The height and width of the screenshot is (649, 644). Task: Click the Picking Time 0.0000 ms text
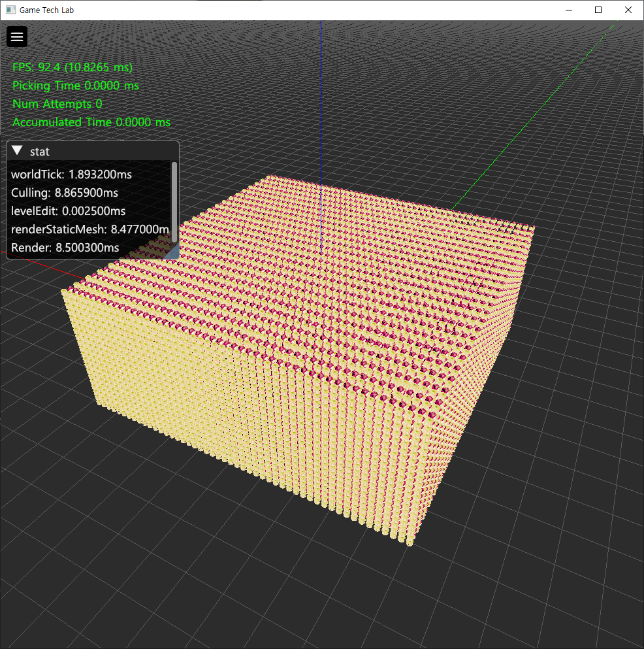coord(76,85)
